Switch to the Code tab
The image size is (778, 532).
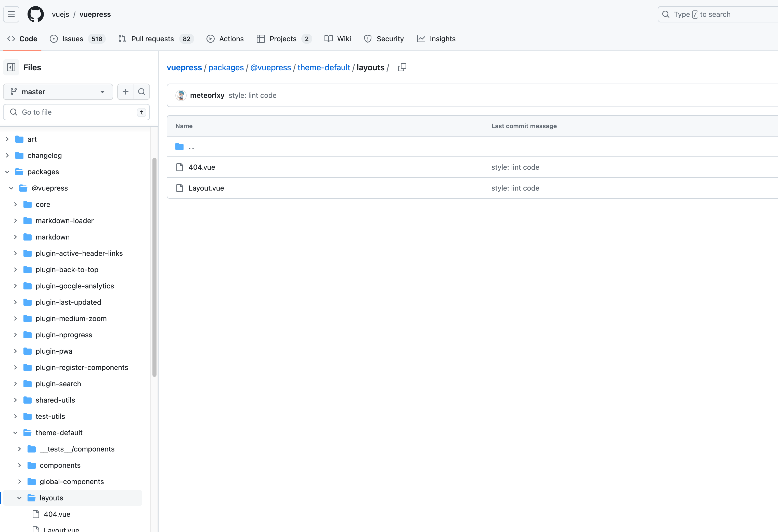(22, 39)
